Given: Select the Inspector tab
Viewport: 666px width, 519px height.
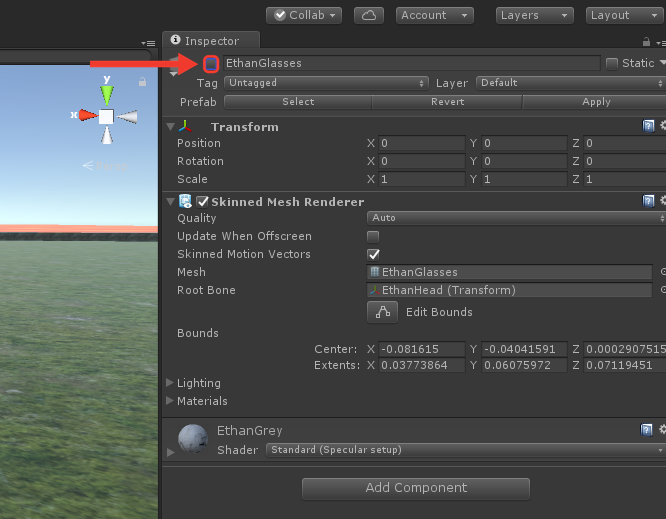Looking at the screenshot, I should (x=211, y=41).
